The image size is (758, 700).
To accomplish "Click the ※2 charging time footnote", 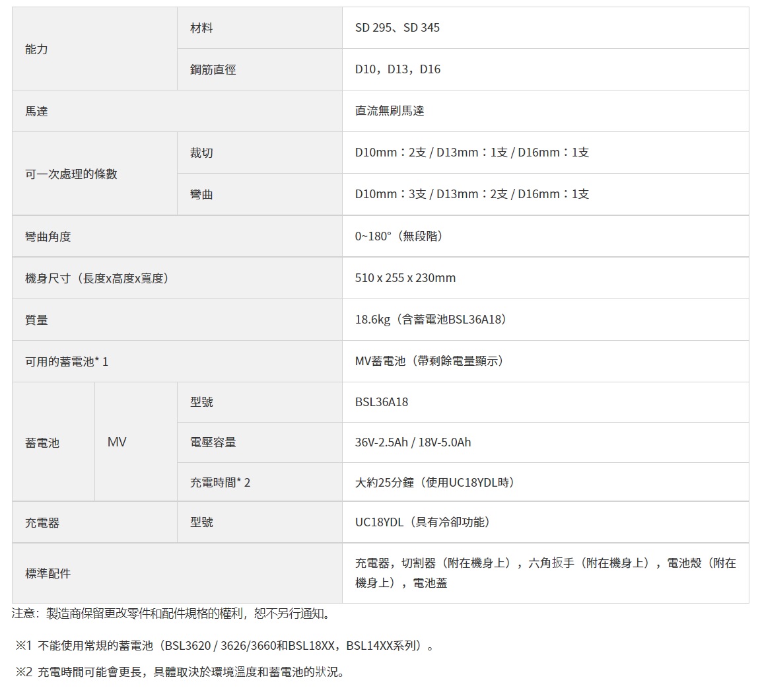I will click(x=180, y=672).
